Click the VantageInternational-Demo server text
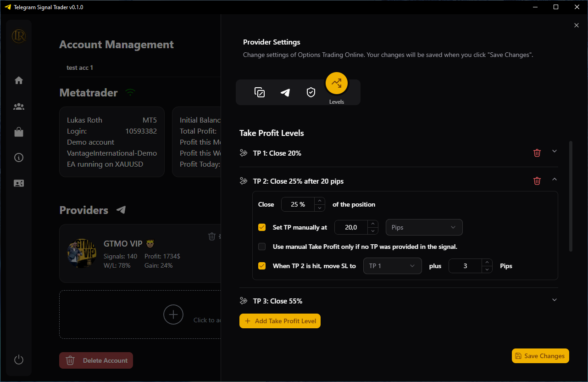 tap(112, 153)
